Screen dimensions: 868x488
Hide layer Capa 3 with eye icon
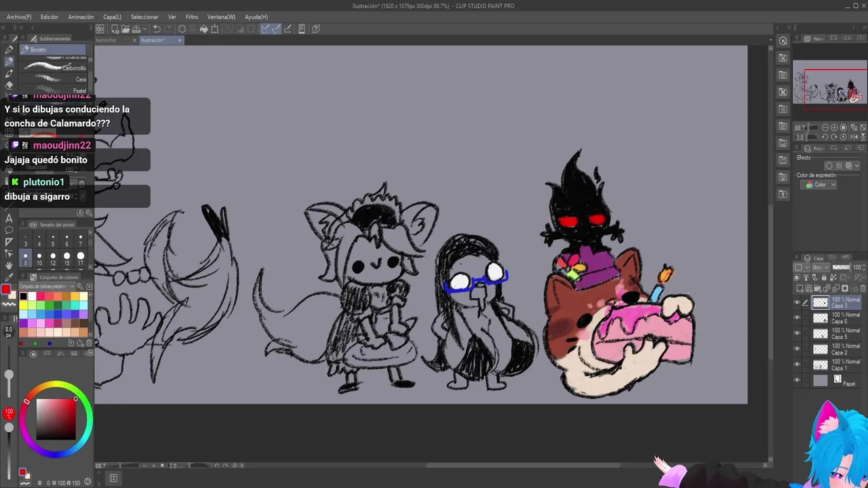[797, 302]
